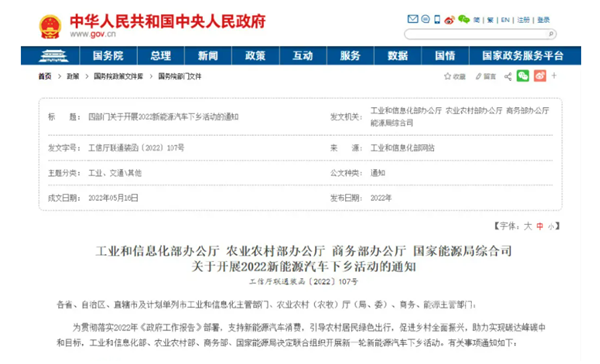Share article via green WeChat button

523,76
